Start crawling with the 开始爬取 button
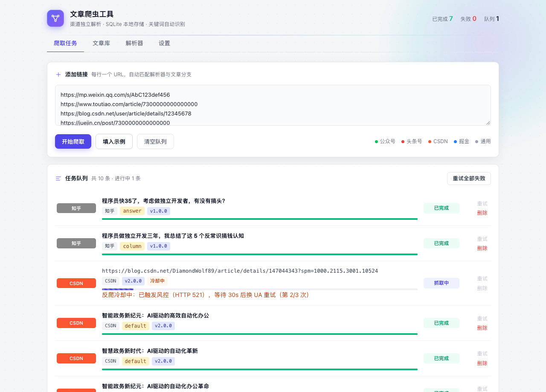Screen dimensions: 546x392 click(x=73, y=141)
